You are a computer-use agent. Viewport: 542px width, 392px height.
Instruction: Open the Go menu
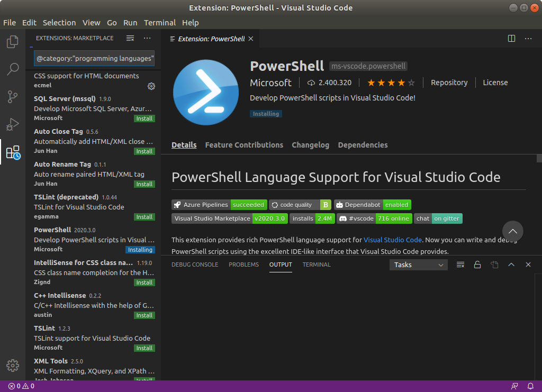(112, 23)
